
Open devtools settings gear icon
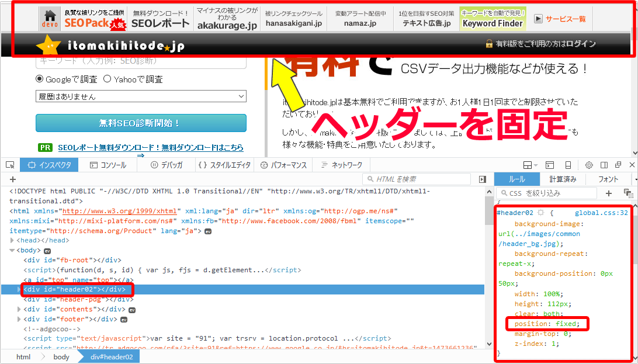(x=589, y=165)
